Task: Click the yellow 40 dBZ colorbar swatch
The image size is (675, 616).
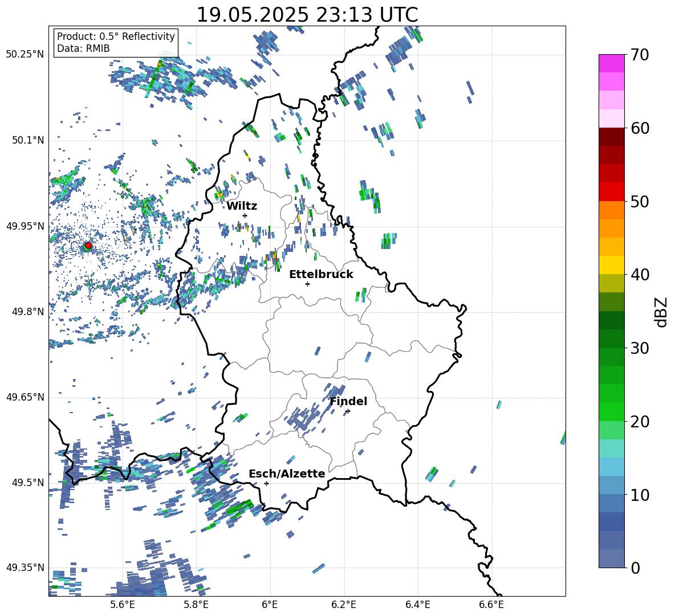Action: tap(611, 265)
